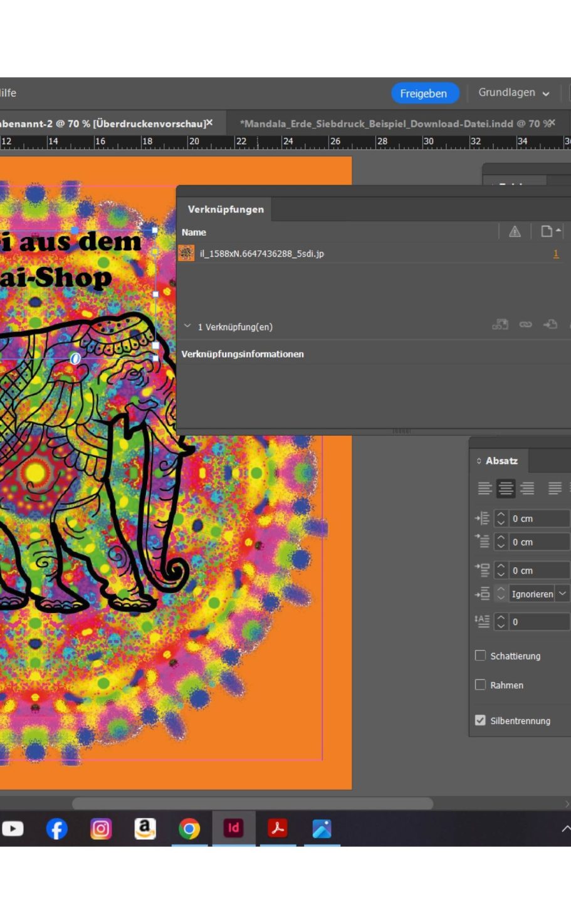The image size is (571, 924).
Task: Open the Verknüpfungen panel tab
Action: pos(226,209)
